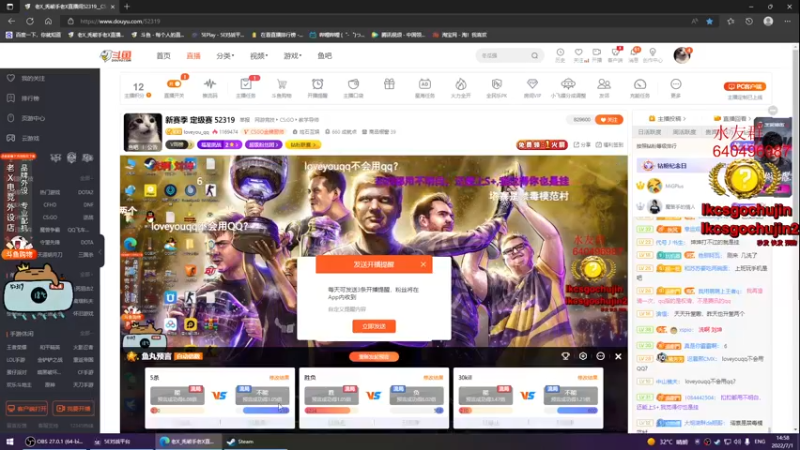Open the streamer task checklist icon
Screen dimensions: 800x450
tap(246, 84)
